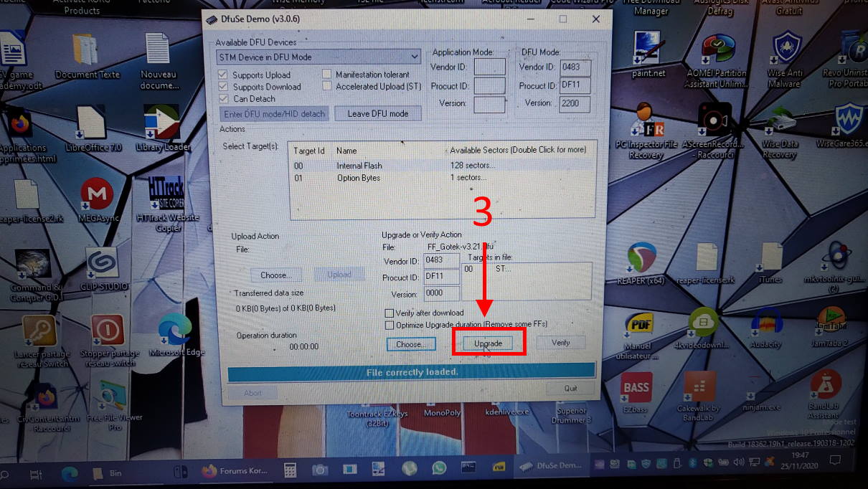Open the Wise Data Recovery shortcut
This screenshot has height=489, width=868.
[779, 130]
